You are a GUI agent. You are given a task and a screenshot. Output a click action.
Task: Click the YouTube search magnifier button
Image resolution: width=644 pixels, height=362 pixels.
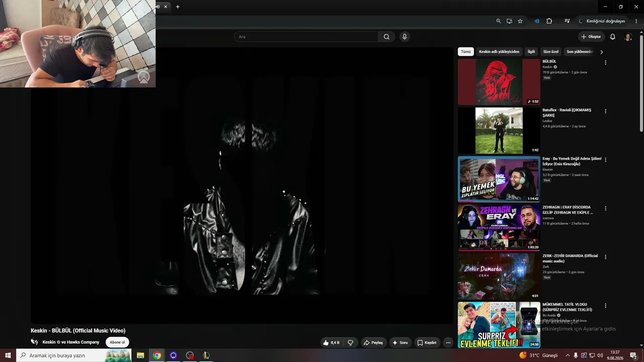click(386, 37)
